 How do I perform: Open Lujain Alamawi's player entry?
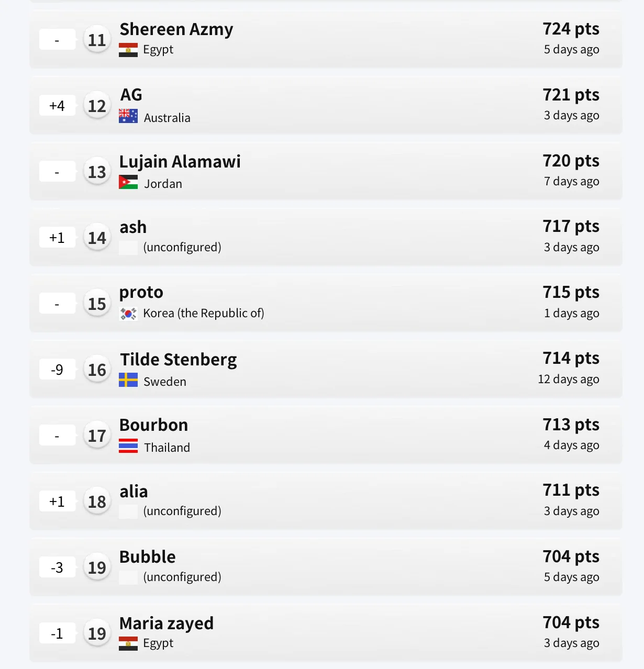[x=180, y=161]
